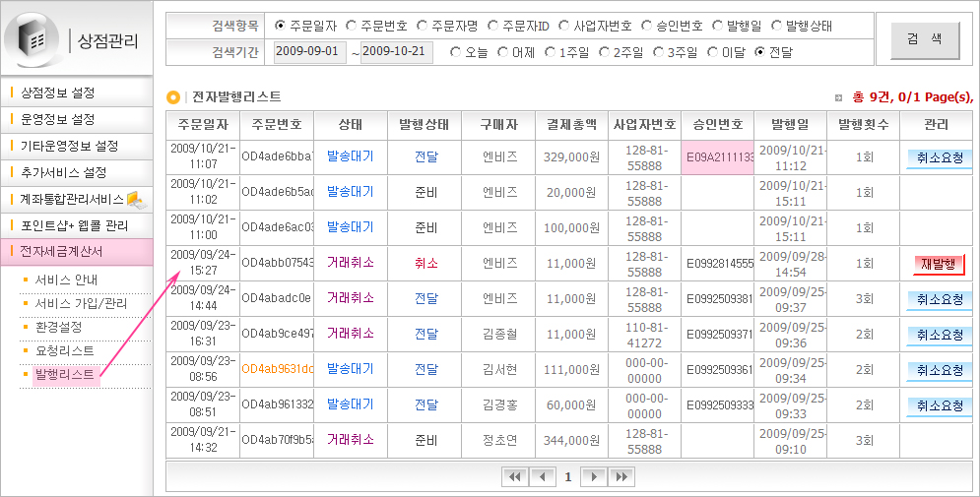This screenshot has width=980, height=497.
Task: Open the orange order number OD4ab9631dc link
Action: coord(278,369)
